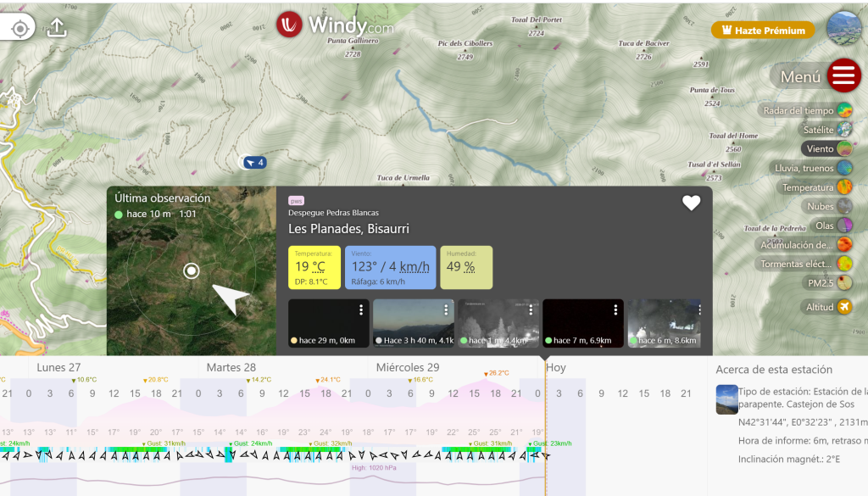Viewport: 868px width, 496px height.
Task: Click the Humedad 49 % tile
Action: (x=466, y=267)
